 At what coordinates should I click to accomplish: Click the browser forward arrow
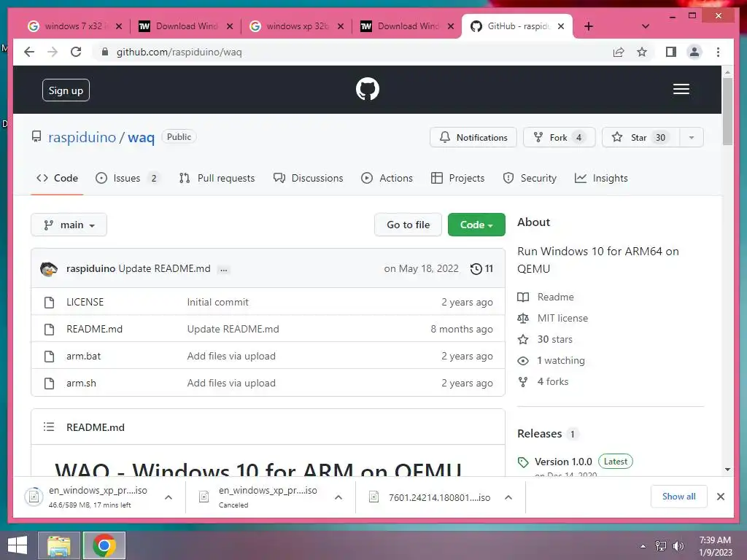53,52
